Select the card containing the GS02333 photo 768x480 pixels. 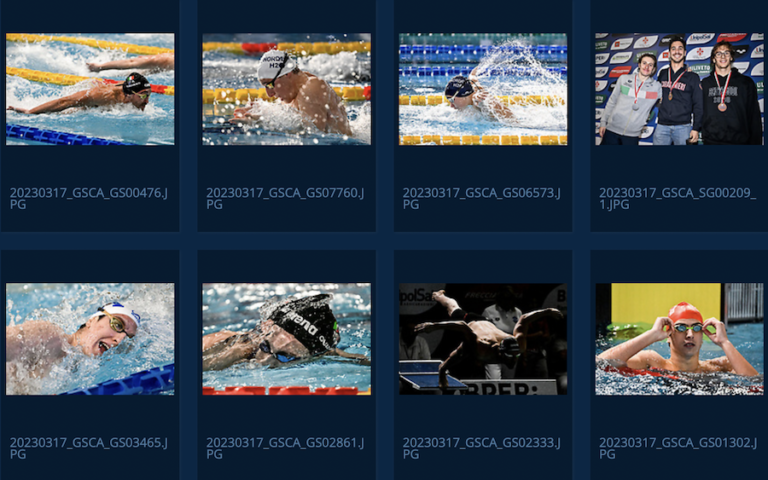[x=483, y=365]
